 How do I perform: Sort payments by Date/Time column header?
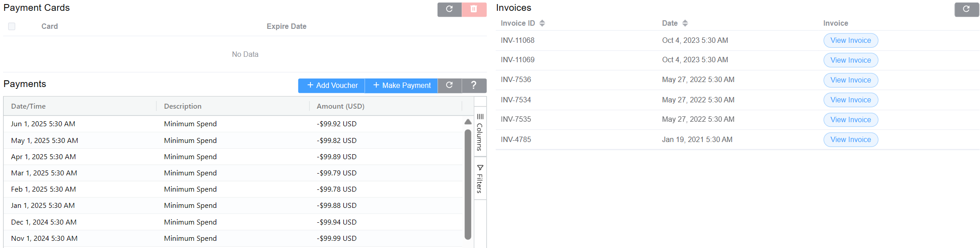click(x=28, y=106)
